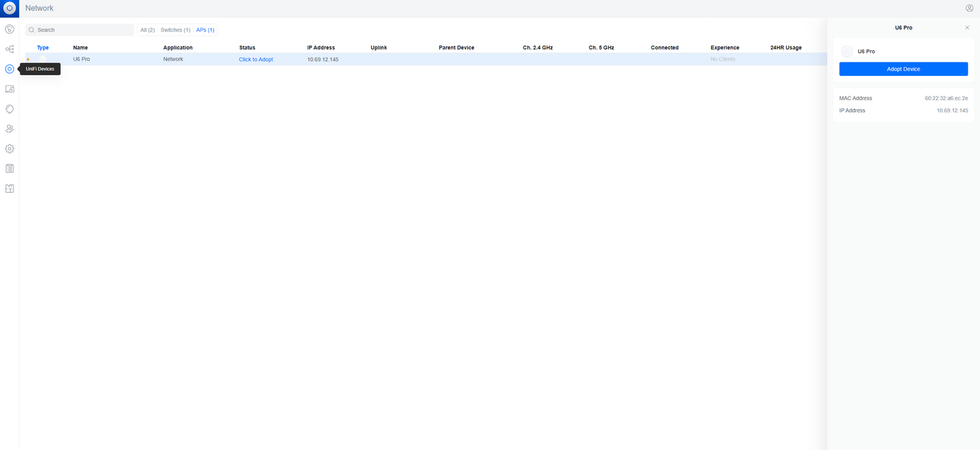Sort by 24HR Usage column header
Screen dimensions: 980x450
pyautogui.click(x=786, y=48)
